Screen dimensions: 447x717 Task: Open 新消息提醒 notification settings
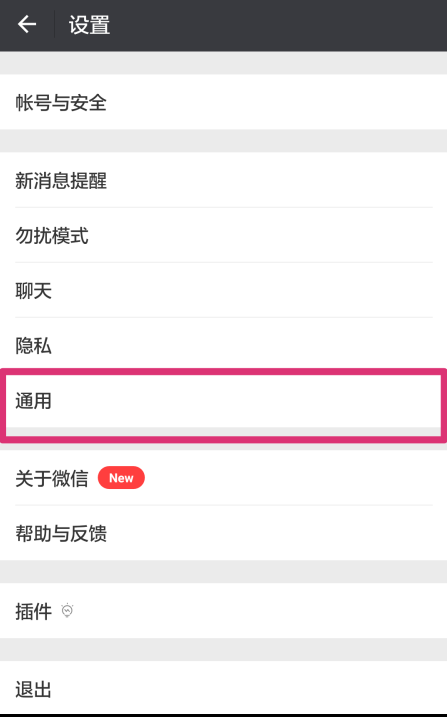224,180
